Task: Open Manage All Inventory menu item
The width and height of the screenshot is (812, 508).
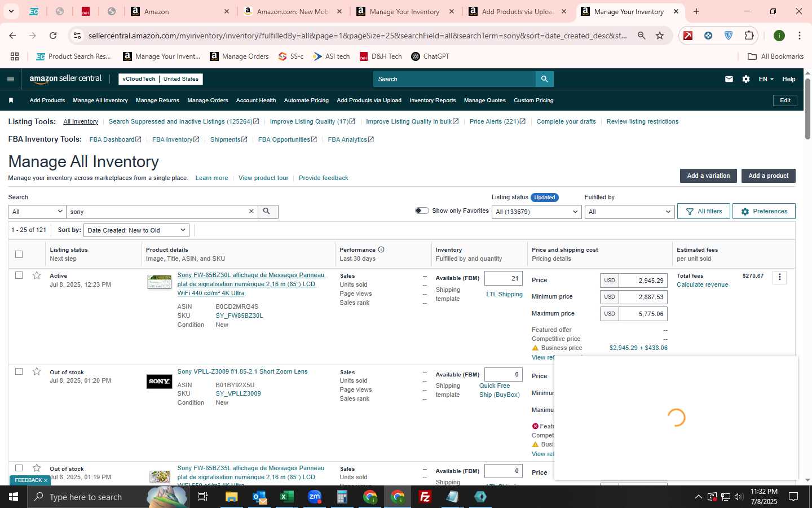Action: point(100,100)
